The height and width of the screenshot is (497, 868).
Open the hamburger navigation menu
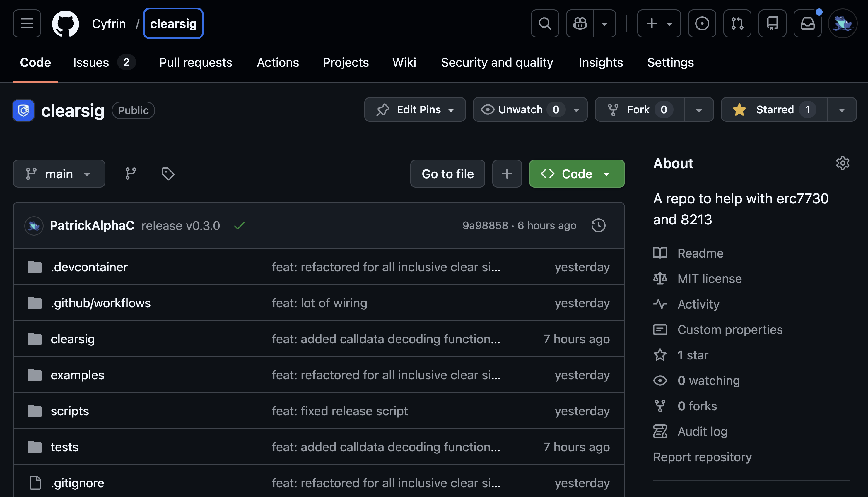click(x=27, y=23)
